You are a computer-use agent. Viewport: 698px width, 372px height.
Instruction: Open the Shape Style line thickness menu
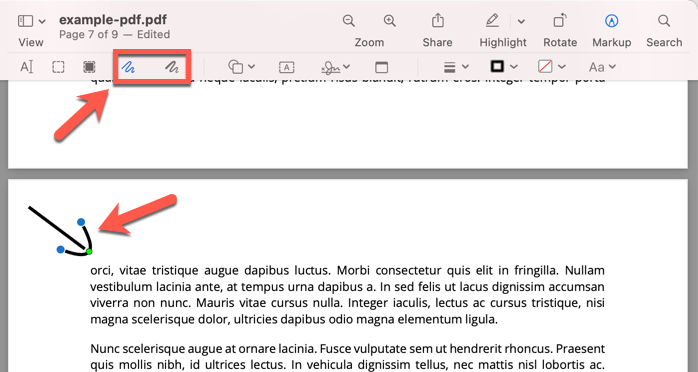click(x=456, y=67)
